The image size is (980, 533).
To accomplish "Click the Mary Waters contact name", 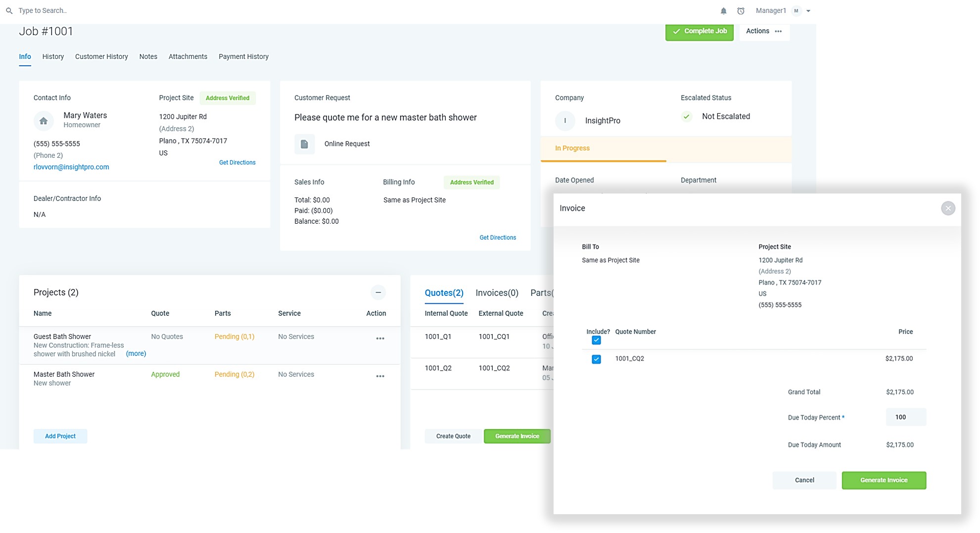I will click(x=85, y=115).
